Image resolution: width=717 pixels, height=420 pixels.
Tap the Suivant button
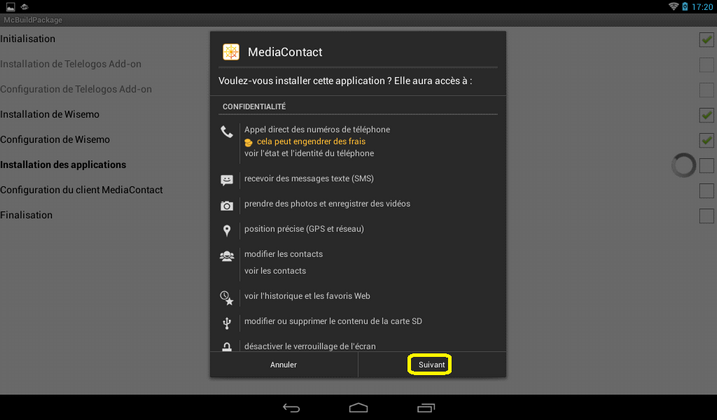tap(432, 365)
